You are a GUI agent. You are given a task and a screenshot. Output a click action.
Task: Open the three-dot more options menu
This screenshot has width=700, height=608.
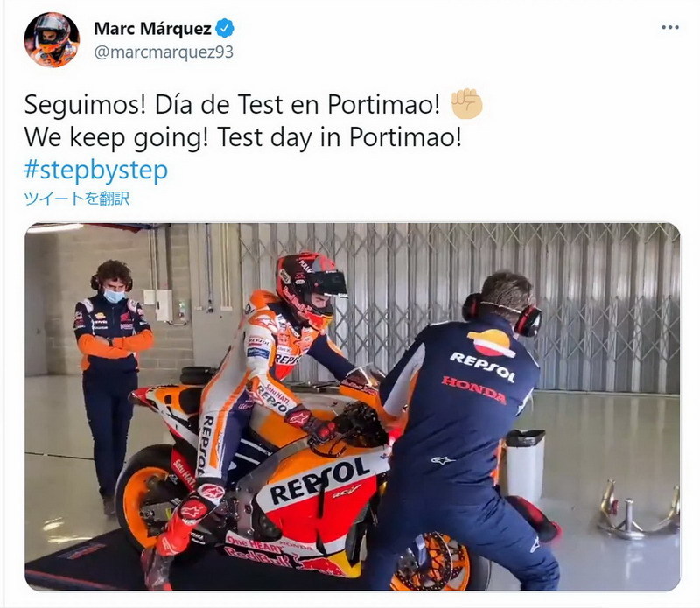click(670, 28)
